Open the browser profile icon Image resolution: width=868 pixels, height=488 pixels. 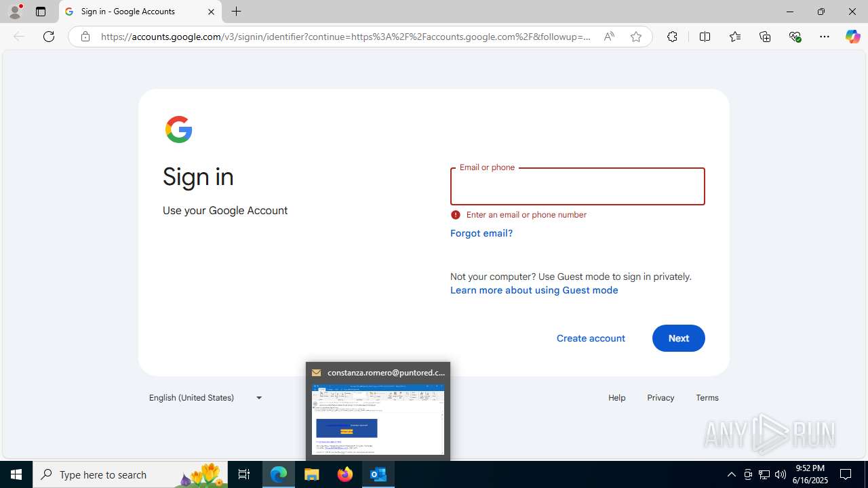(x=15, y=12)
